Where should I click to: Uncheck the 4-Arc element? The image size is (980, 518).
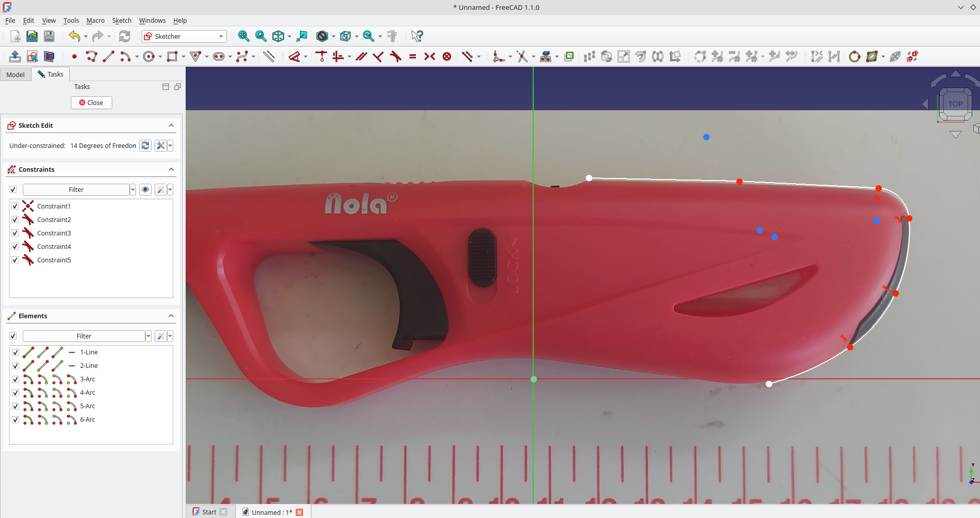(x=15, y=393)
